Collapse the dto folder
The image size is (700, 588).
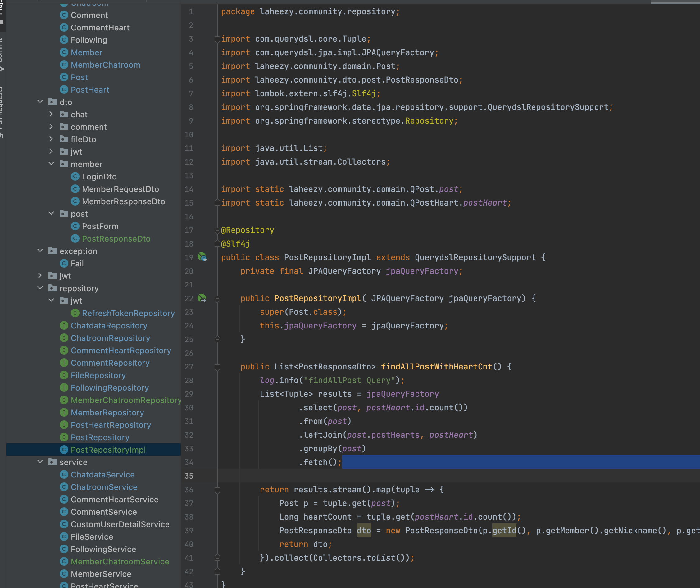pyautogui.click(x=40, y=101)
